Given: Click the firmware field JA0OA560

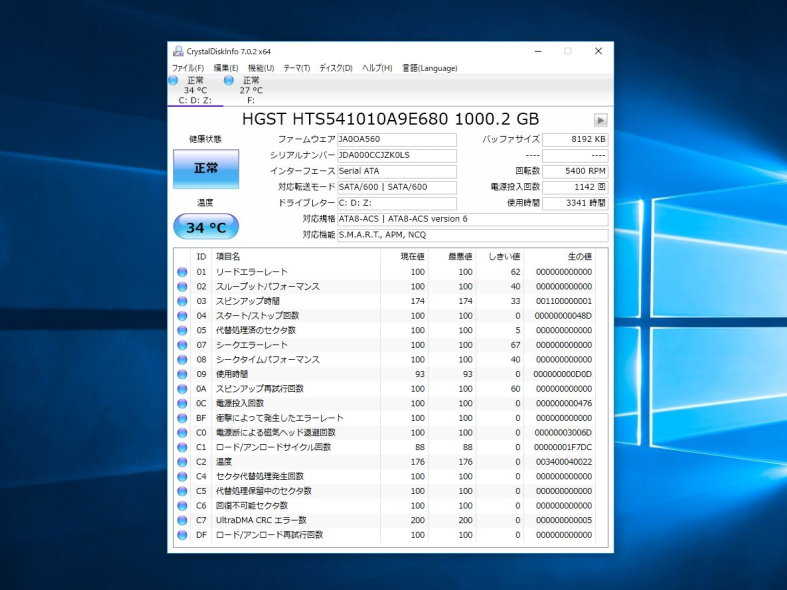Looking at the screenshot, I should coord(397,139).
